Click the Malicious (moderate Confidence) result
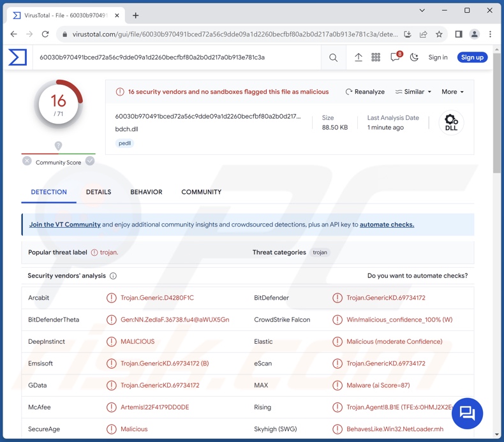The width and height of the screenshot is (504, 442). tap(394, 342)
